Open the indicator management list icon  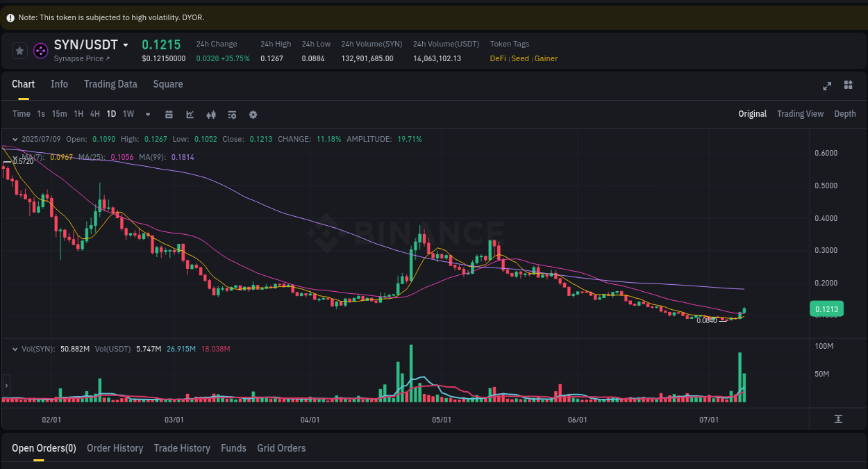coord(232,114)
